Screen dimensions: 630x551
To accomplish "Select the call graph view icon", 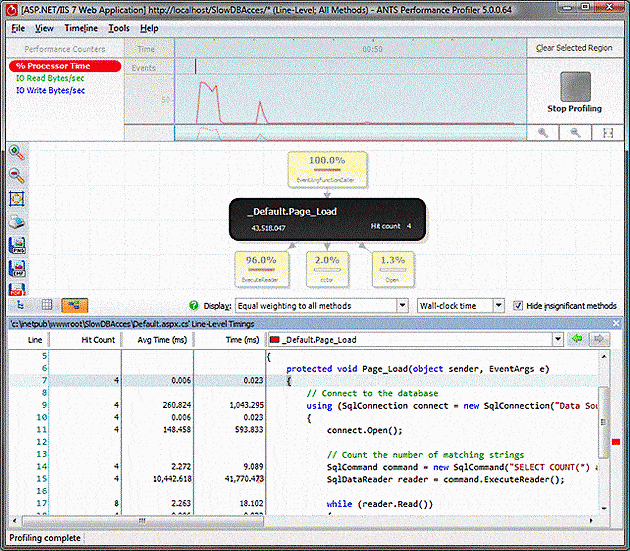I will coord(74,306).
